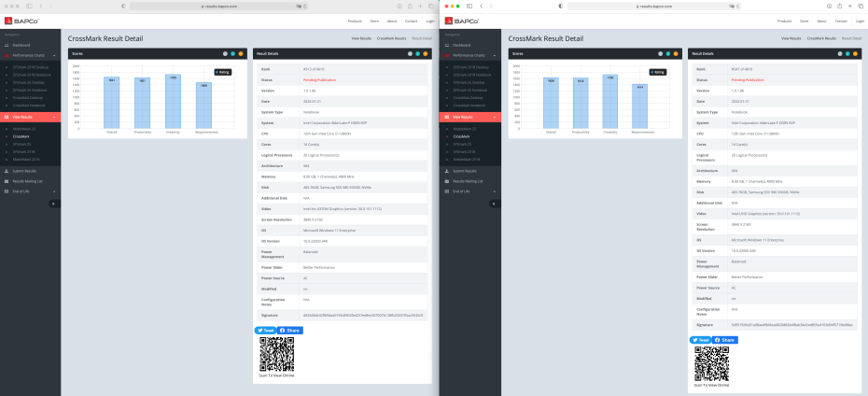Click the teal circle on the left window's Result Details panel
The image size is (868, 396).
tap(417, 54)
